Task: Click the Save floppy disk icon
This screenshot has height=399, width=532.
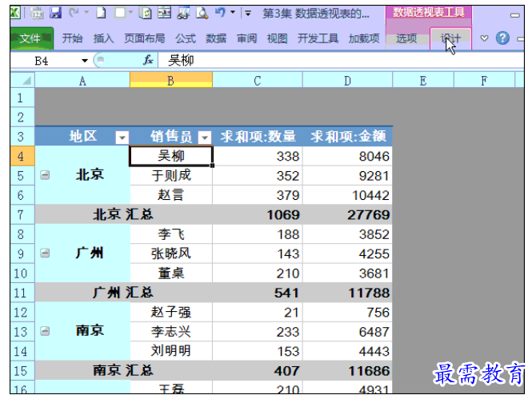Action: (x=56, y=14)
